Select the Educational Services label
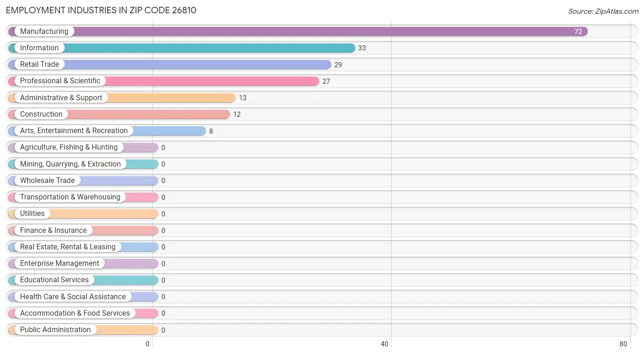644x355 pixels. [x=54, y=280]
